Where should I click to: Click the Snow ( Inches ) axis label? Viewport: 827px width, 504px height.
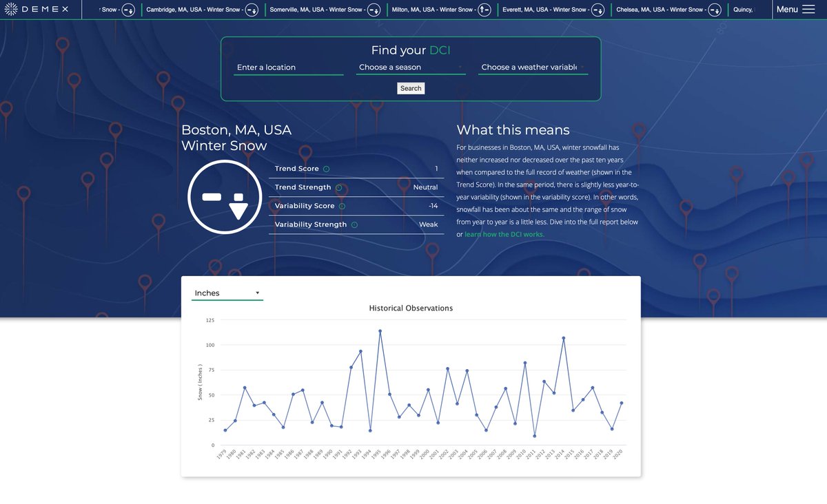[201, 383]
